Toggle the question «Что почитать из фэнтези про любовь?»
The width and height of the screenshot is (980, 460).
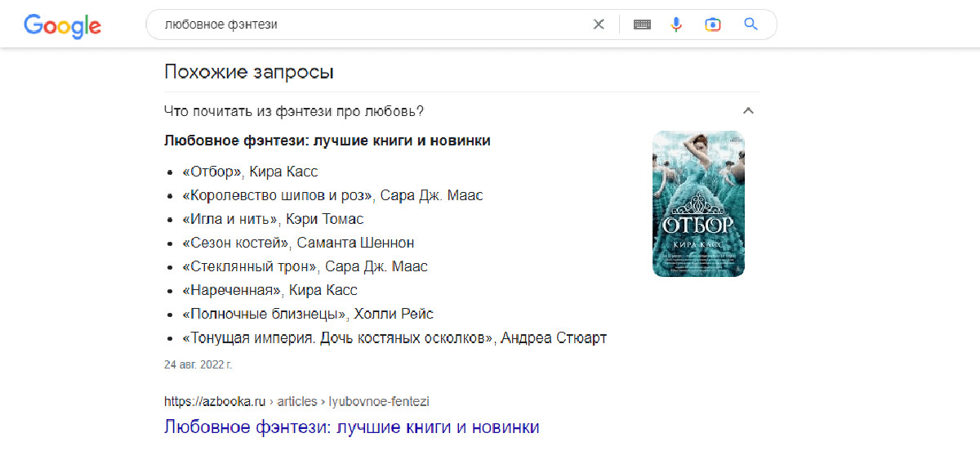294,111
